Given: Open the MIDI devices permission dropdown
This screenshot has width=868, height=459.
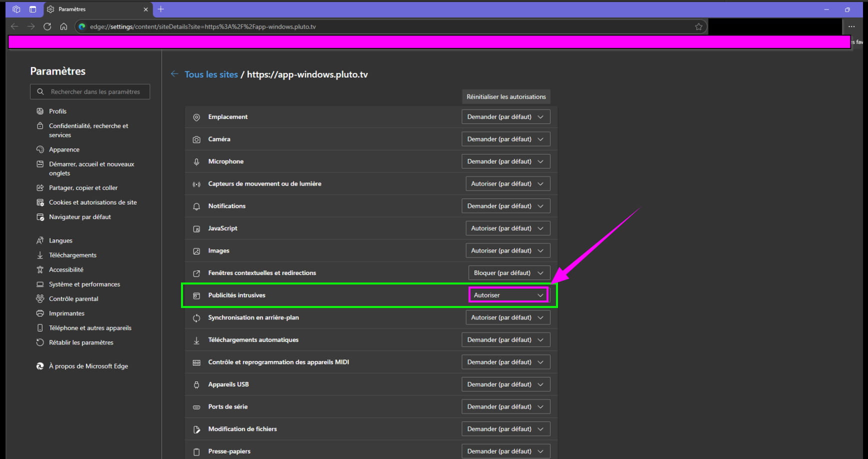Looking at the screenshot, I should [x=505, y=362].
